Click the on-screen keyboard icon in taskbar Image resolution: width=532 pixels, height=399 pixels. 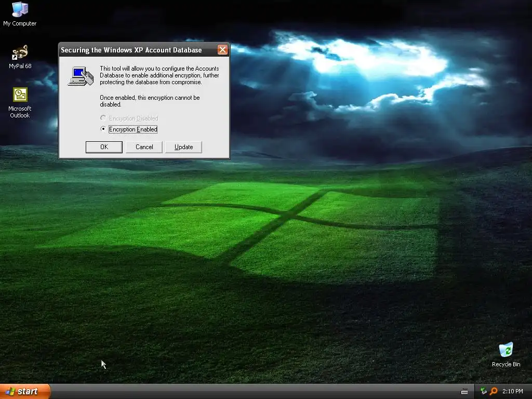point(464,392)
